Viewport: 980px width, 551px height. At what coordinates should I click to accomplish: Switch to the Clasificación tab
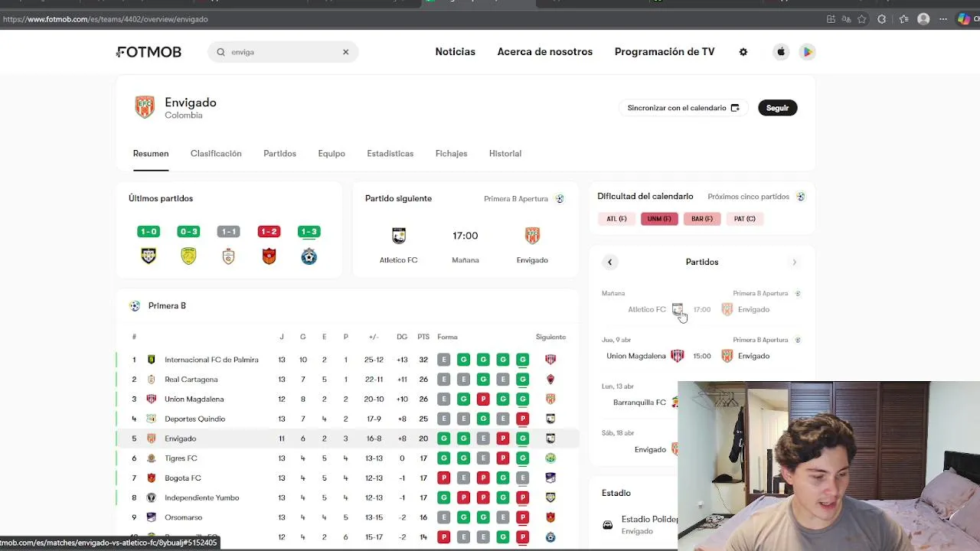[x=216, y=154]
